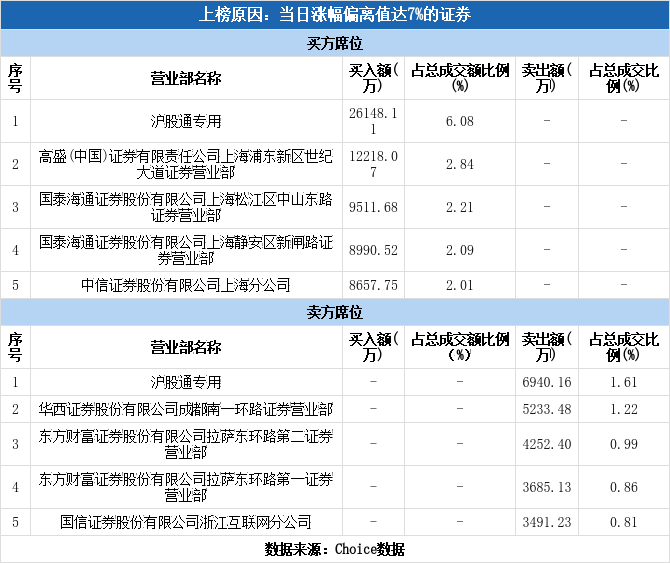This screenshot has width=670, height=563.
Task: Click buyer table 营业部名称 column header
Action: 186,79
